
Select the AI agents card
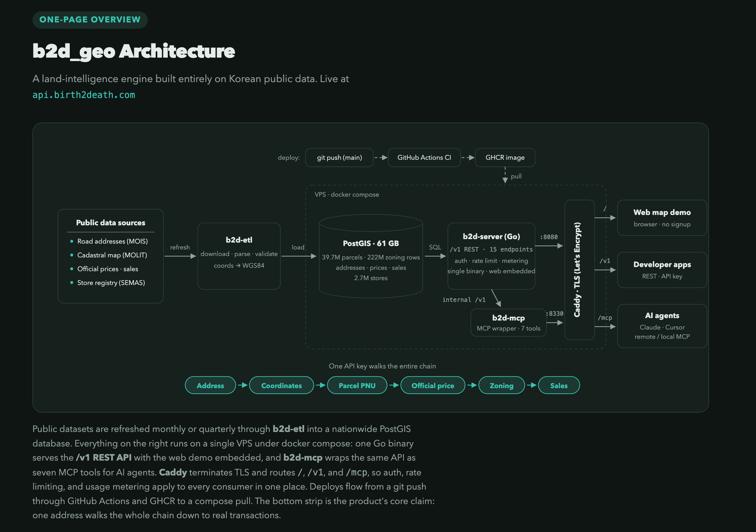point(662,326)
